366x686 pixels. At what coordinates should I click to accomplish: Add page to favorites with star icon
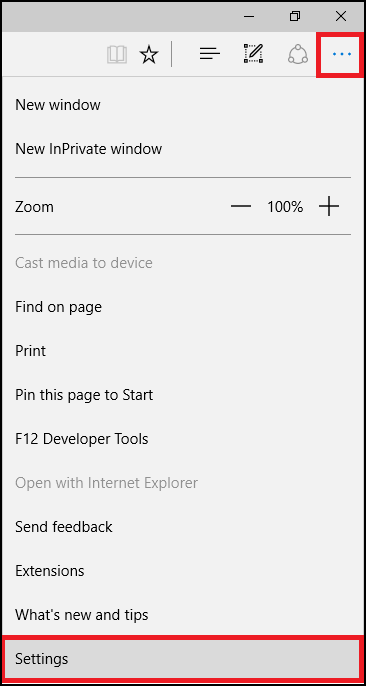point(149,55)
